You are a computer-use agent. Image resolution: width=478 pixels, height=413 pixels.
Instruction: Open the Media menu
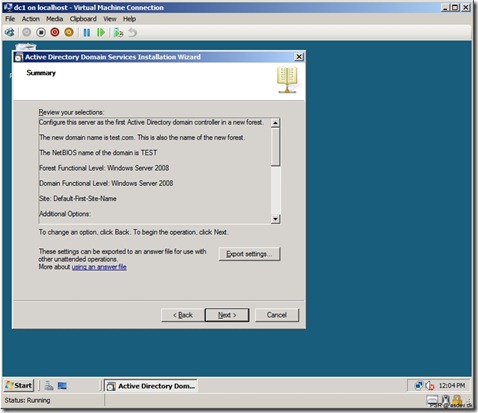54,19
